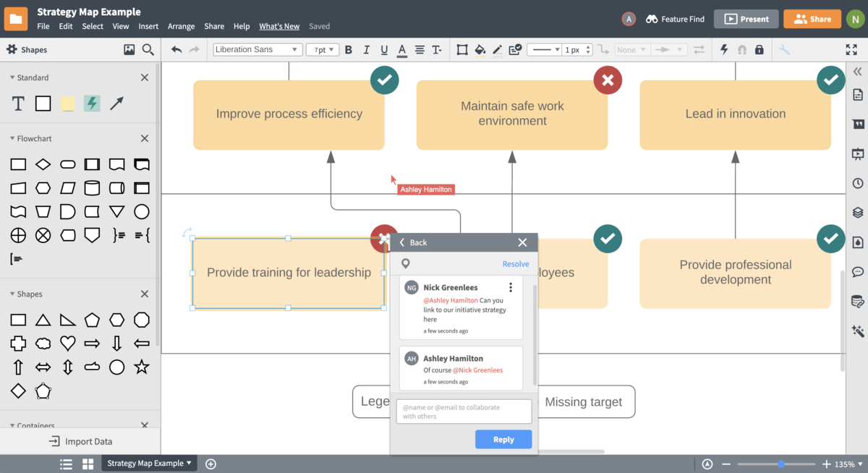Screen dimensions: 868x473
Task: Toggle snap with the magnet icon
Action: [742, 49]
